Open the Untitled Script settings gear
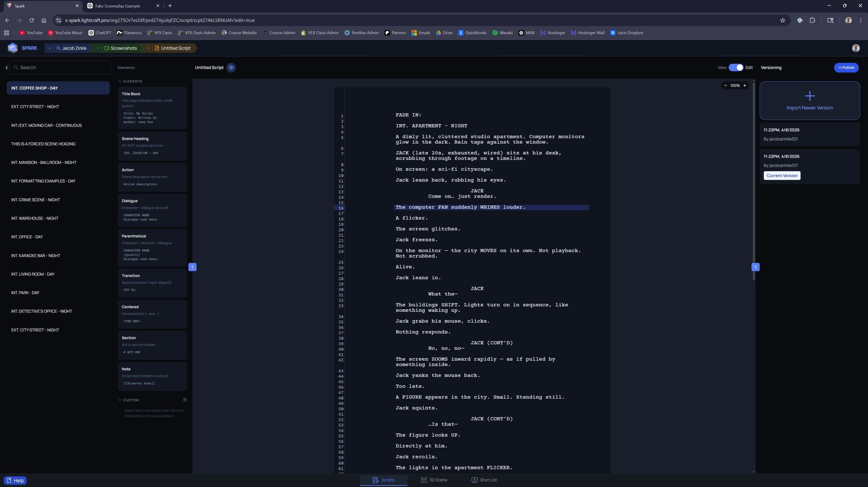The width and height of the screenshot is (868, 487). (231, 67)
